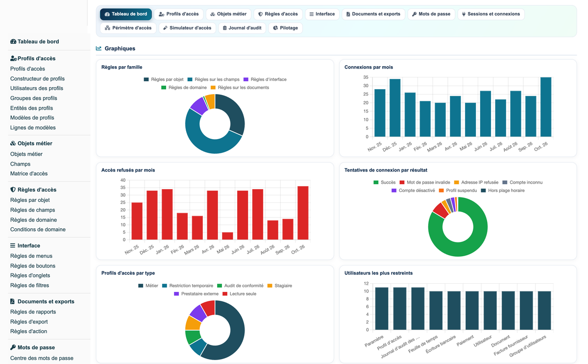Click the icon on the Journal d'audit tab

224,28
